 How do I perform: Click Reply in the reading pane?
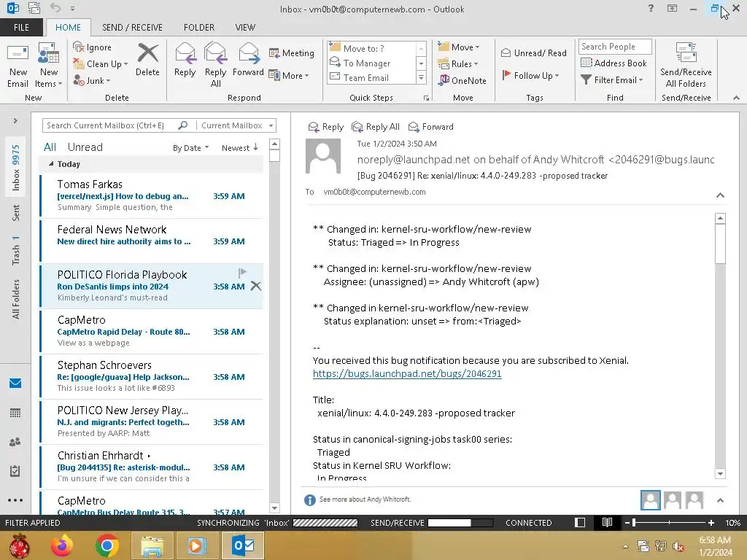coord(326,127)
